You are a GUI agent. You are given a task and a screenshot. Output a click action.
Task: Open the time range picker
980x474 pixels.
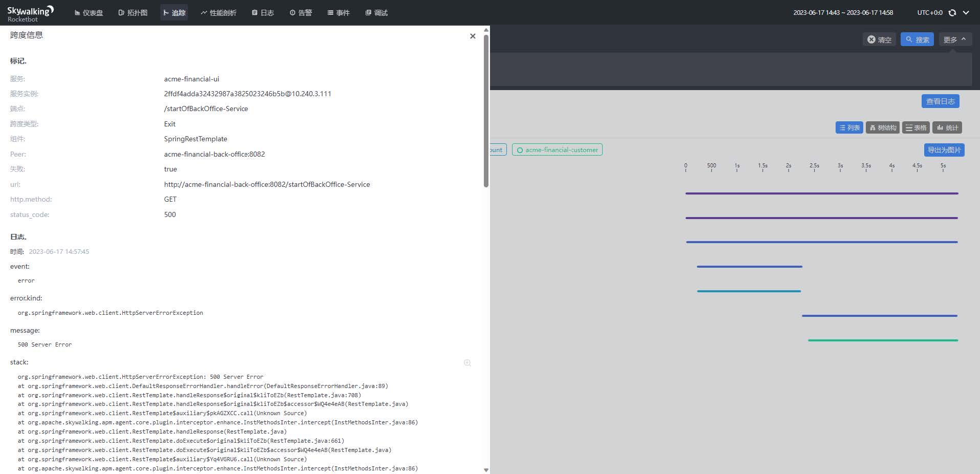[x=843, y=13]
